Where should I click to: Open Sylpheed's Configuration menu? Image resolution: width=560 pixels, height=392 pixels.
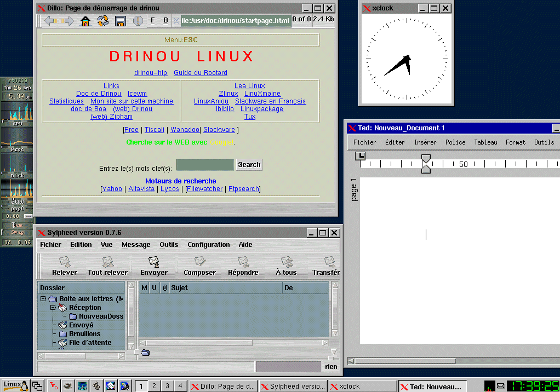(209, 244)
